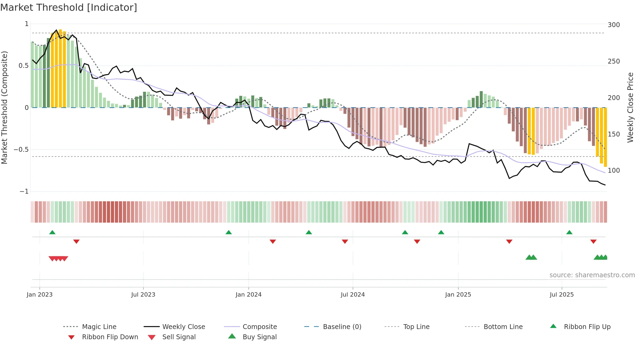
Task: Toggle the Sell Signal legend entry
Action: 172,337
